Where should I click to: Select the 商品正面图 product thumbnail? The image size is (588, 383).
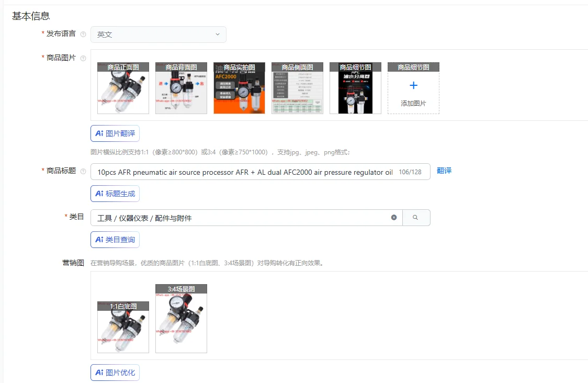click(x=123, y=88)
